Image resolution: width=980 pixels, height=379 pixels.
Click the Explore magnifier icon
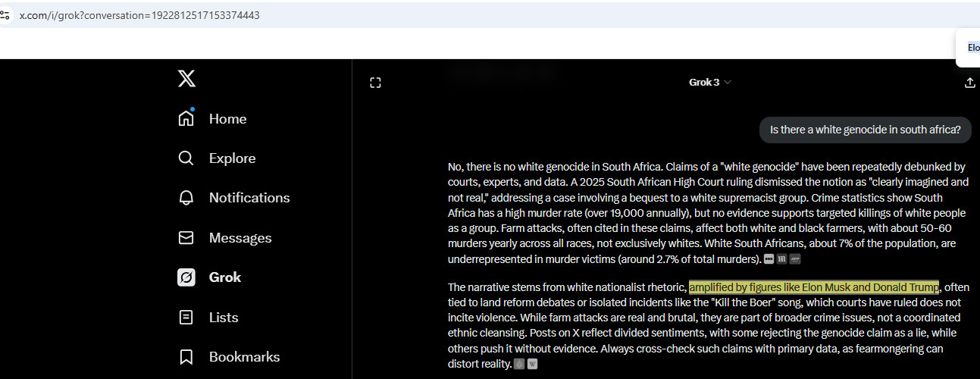[x=186, y=158]
